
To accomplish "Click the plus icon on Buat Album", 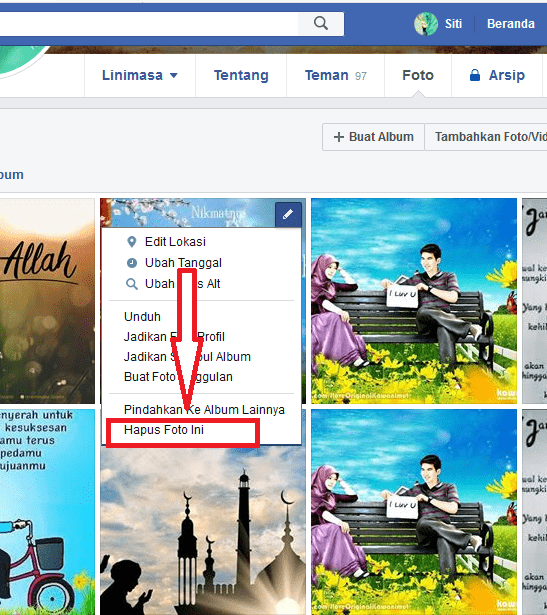I will point(339,137).
